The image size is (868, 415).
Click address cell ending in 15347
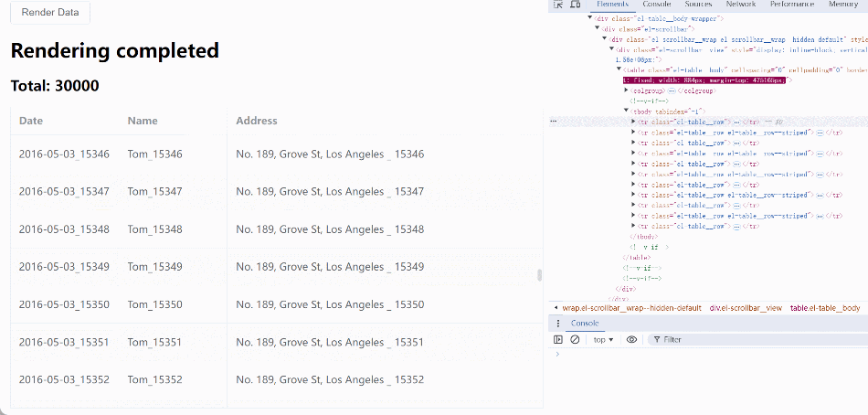click(330, 192)
